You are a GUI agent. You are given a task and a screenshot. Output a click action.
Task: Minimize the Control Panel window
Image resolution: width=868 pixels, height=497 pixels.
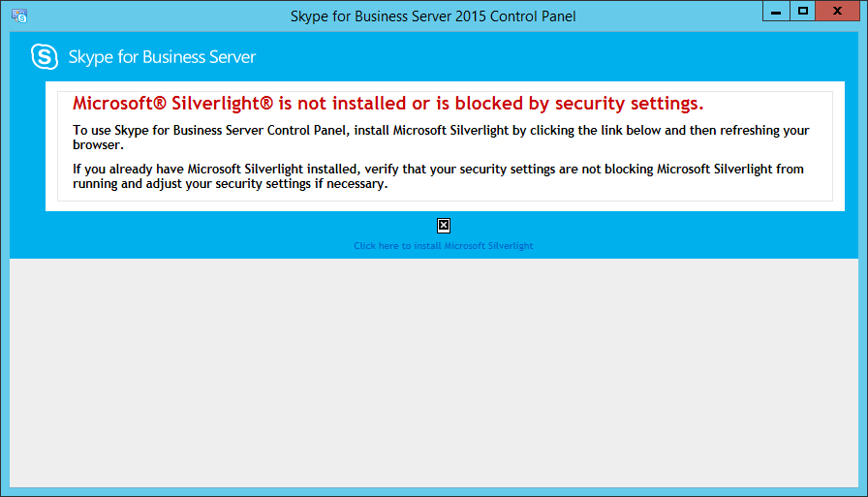[x=776, y=11]
